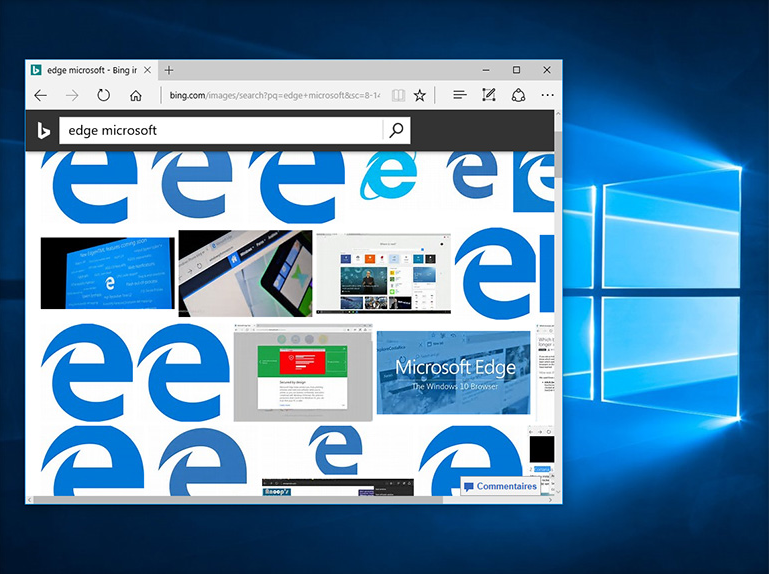770x574 pixels.
Task: Open the Share icon in toolbar
Action: point(518,96)
